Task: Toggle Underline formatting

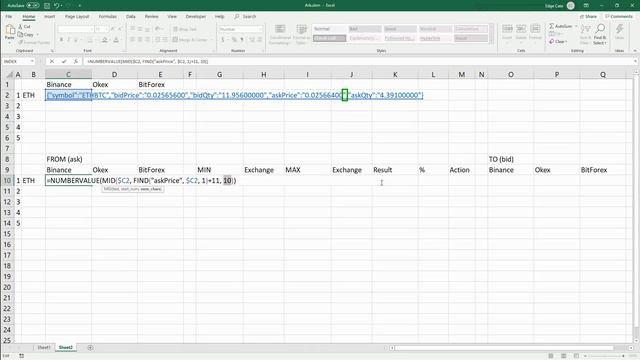Action: [x=76, y=40]
